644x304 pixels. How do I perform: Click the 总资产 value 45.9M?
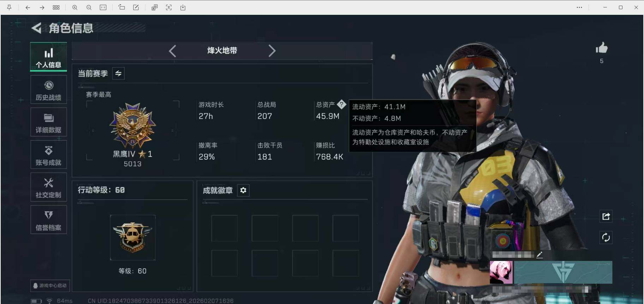click(328, 116)
